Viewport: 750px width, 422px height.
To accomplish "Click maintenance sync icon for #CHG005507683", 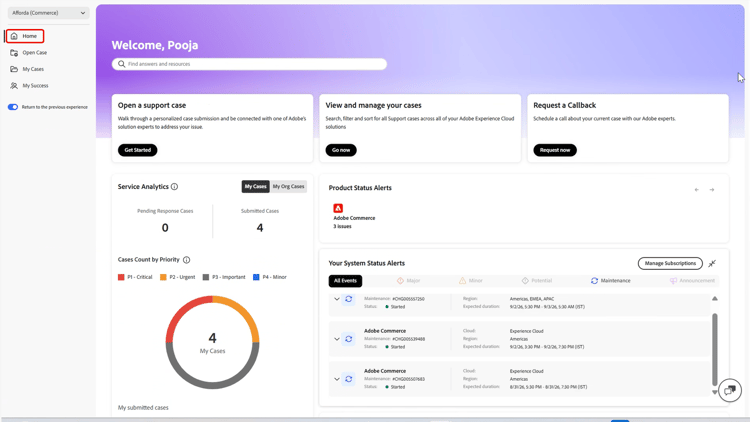I will point(349,379).
